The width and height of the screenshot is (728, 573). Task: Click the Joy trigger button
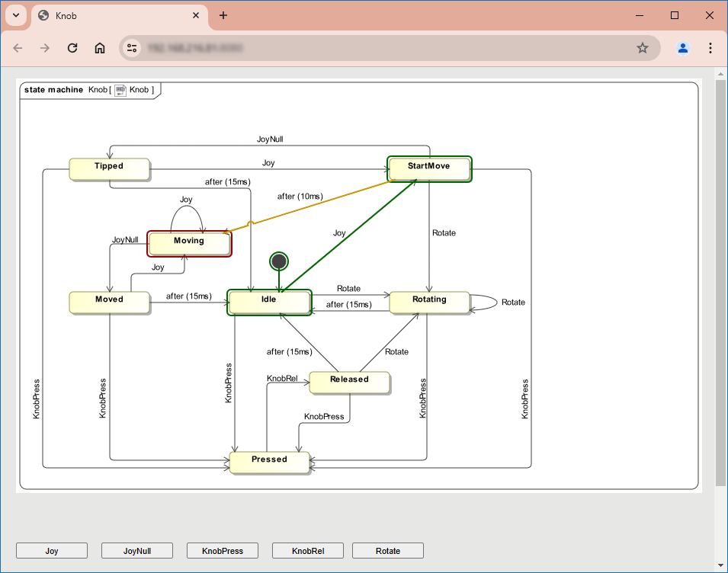click(52, 551)
